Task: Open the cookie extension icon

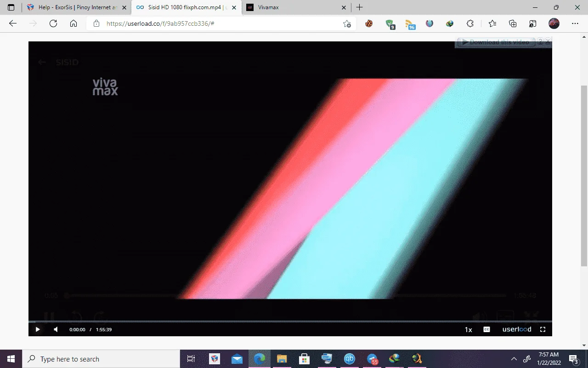Action: (x=369, y=23)
